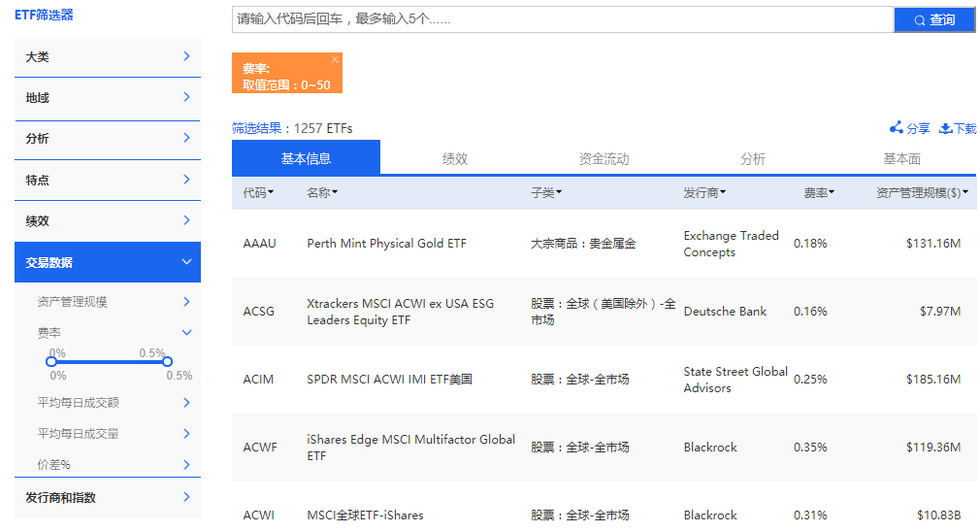Click iShares Edge MSCI Multifactor Global ETF

click(410, 448)
